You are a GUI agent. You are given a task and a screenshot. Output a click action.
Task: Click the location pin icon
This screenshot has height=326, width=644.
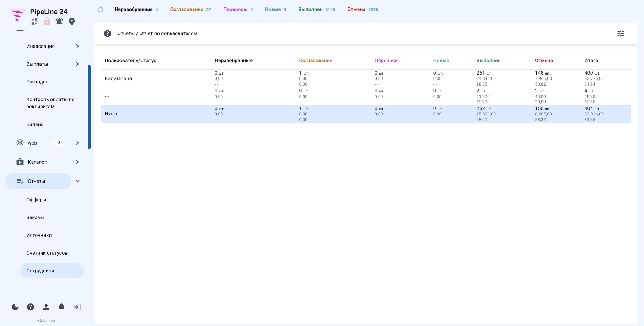[72, 22]
